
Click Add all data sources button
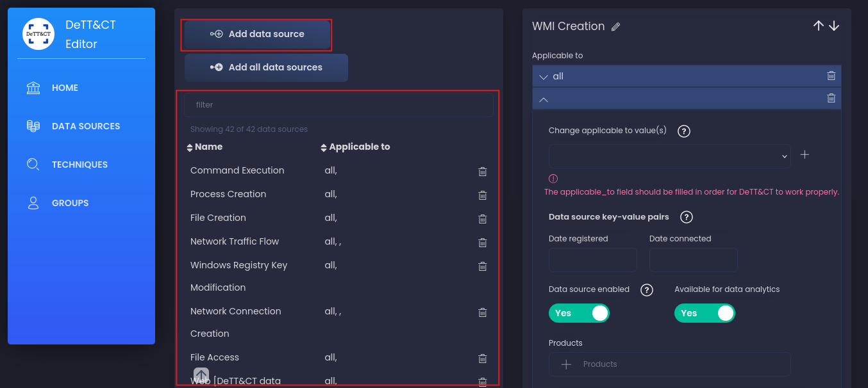266,68
